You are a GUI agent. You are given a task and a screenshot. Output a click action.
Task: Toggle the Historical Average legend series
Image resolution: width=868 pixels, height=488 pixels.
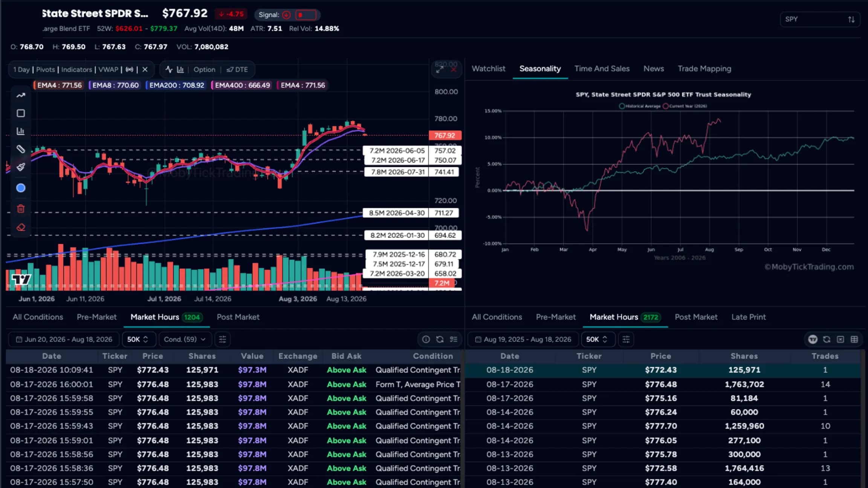(640, 106)
